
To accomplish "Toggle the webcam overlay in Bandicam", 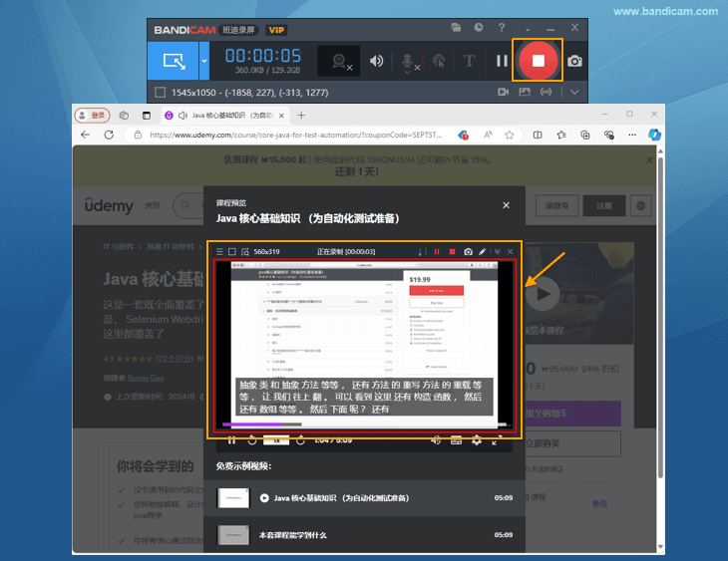I will click(x=339, y=61).
